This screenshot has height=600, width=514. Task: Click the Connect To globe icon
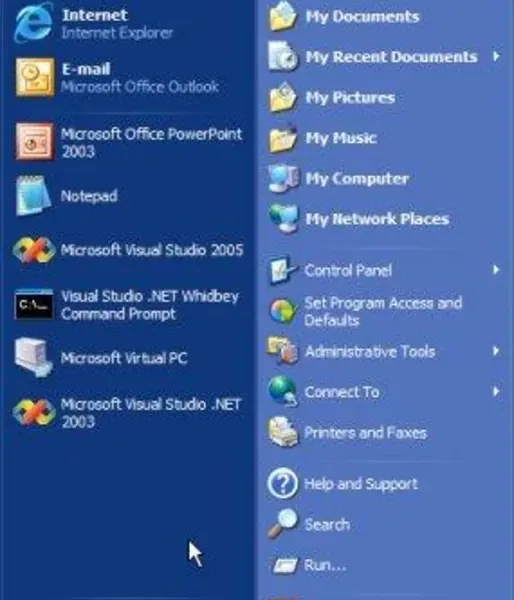pos(283,391)
